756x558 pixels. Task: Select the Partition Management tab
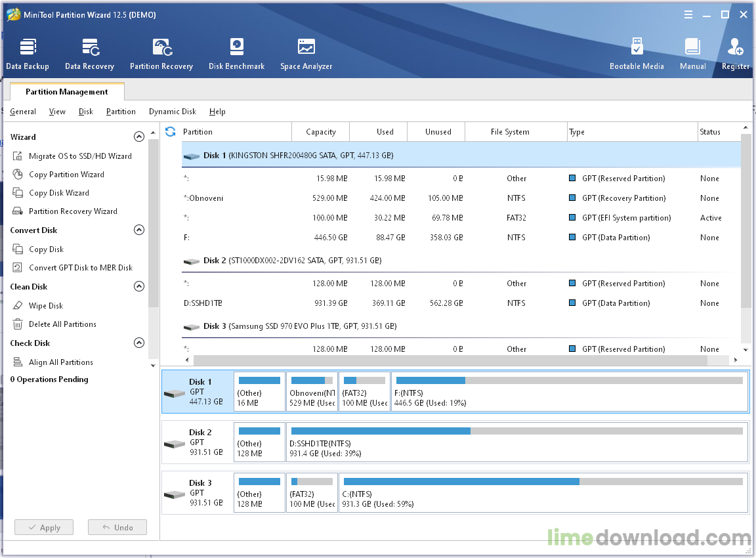point(66,92)
